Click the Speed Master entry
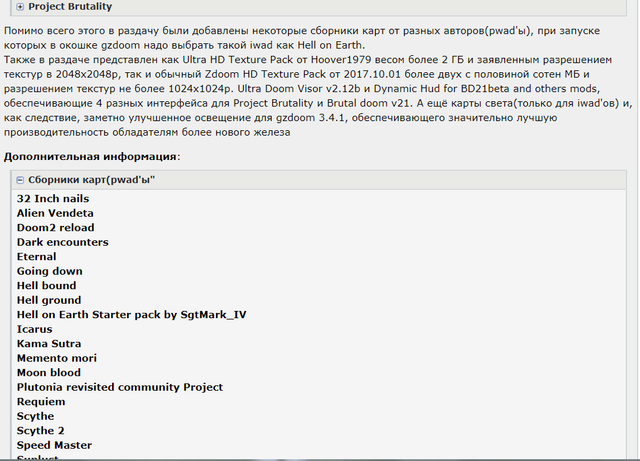The image size is (640, 461). tap(54, 445)
